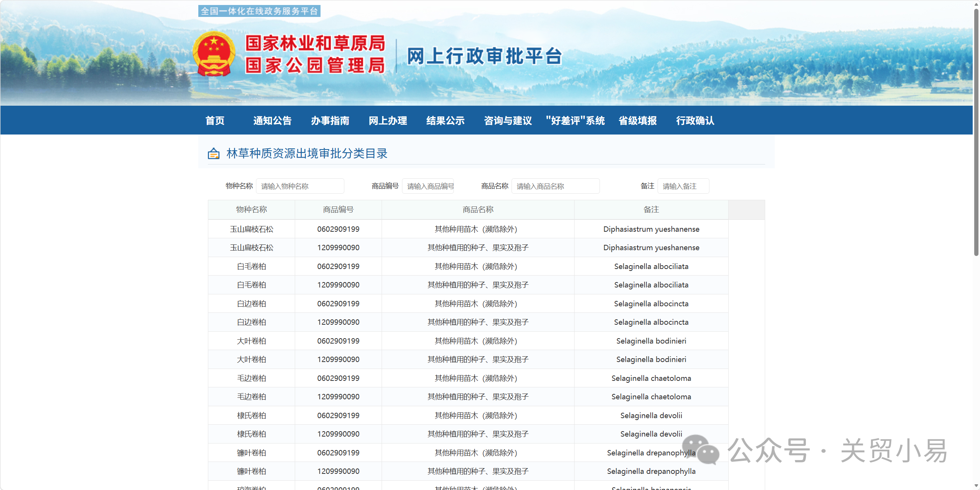Click second Selaginella bodinieri remark cell
This screenshot has width=980, height=490.
[651, 359]
